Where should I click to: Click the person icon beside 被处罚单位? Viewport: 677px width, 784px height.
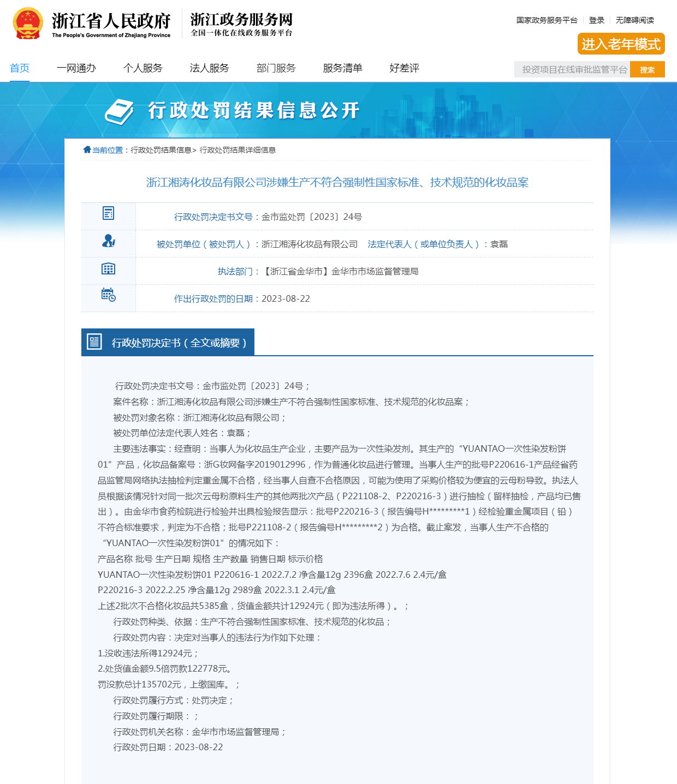pos(109,241)
